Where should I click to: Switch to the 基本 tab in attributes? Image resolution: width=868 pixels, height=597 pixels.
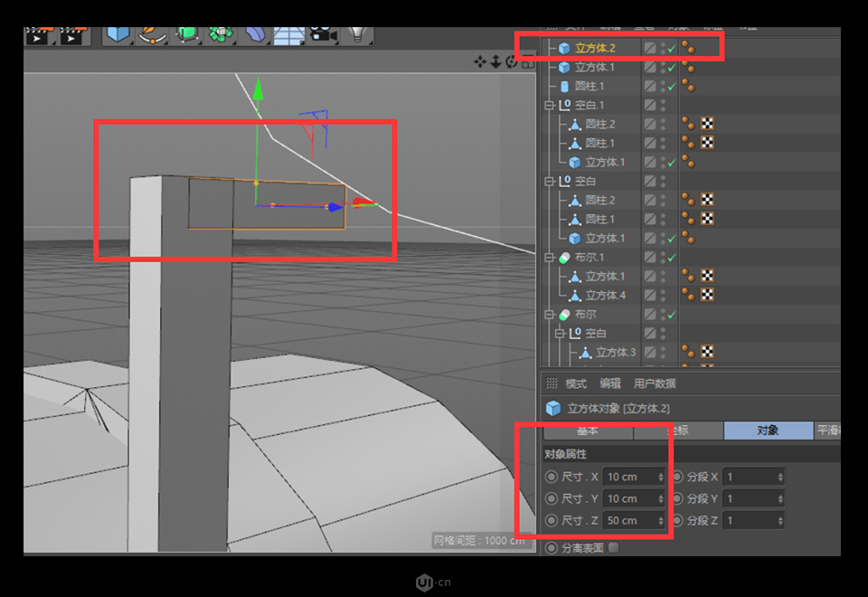tap(588, 431)
